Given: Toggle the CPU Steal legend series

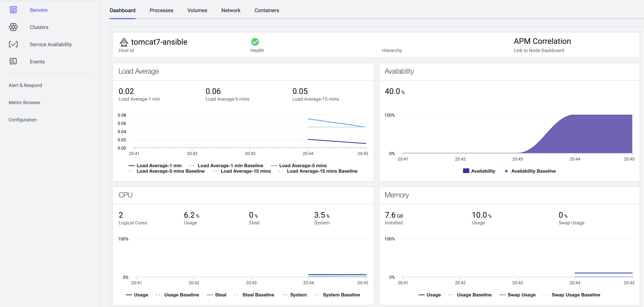Looking at the screenshot, I should (x=220, y=295).
